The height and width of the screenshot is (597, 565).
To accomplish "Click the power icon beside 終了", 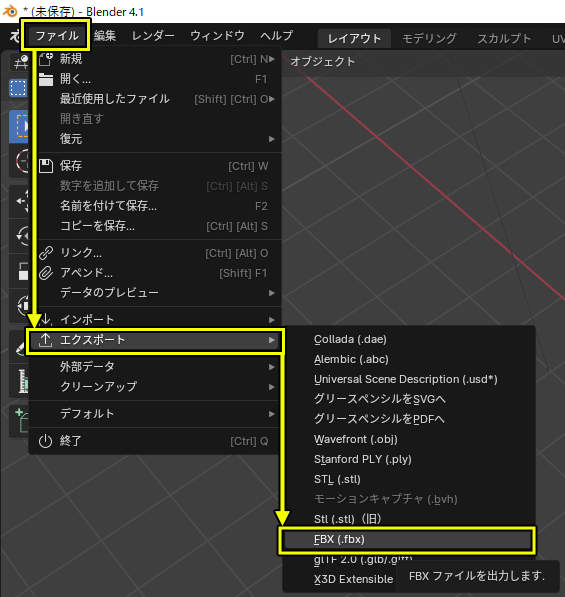I will (x=45, y=441).
